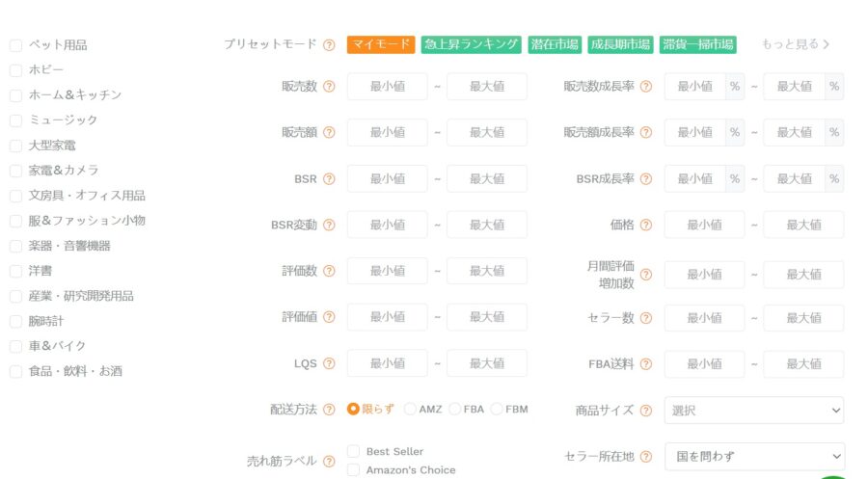Check the ペット用品 category checkbox

(15, 45)
